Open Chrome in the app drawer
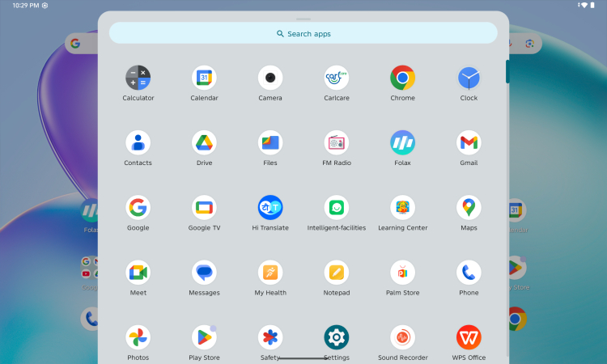The image size is (607, 364). [x=402, y=78]
